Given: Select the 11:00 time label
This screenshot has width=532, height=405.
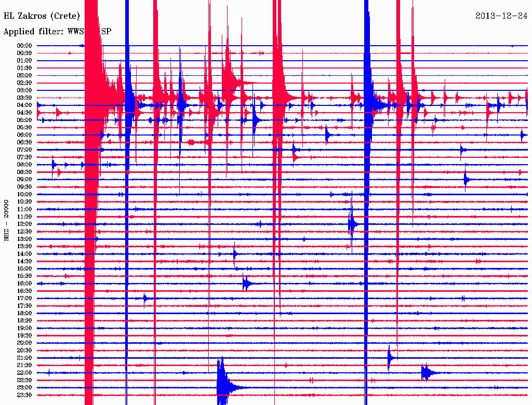Looking at the screenshot, I should tap(24, 209).
